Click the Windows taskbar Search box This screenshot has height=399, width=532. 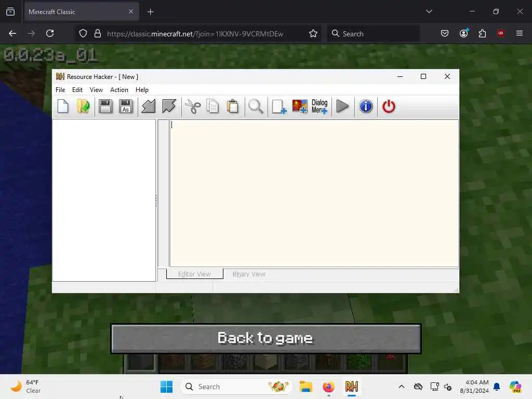tap(236, 387)
